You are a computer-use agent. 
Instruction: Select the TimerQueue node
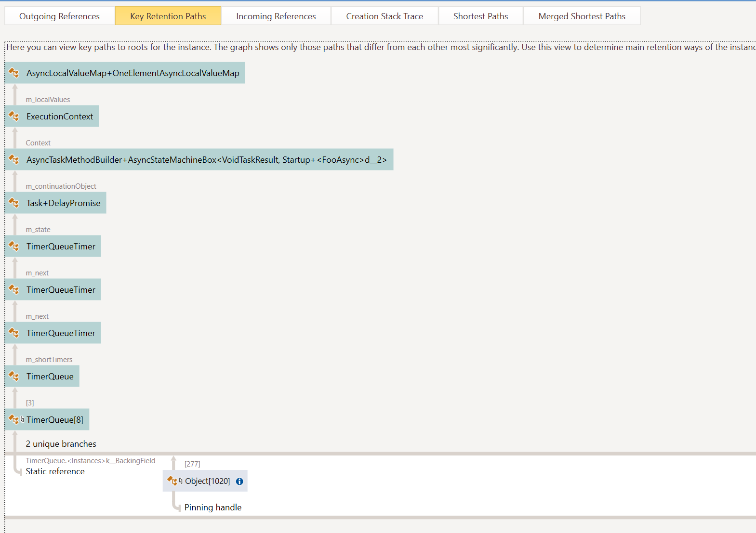pyautogui.click(x=42, y=377)
